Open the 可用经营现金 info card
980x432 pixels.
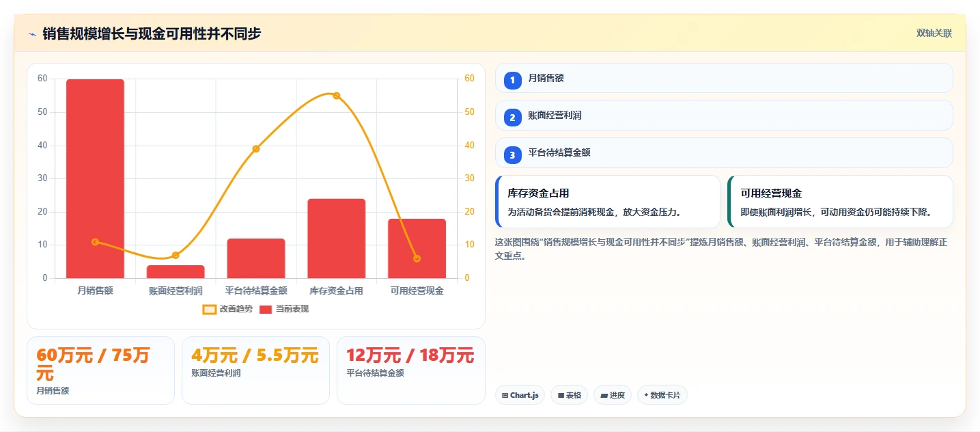click(841, 202)
